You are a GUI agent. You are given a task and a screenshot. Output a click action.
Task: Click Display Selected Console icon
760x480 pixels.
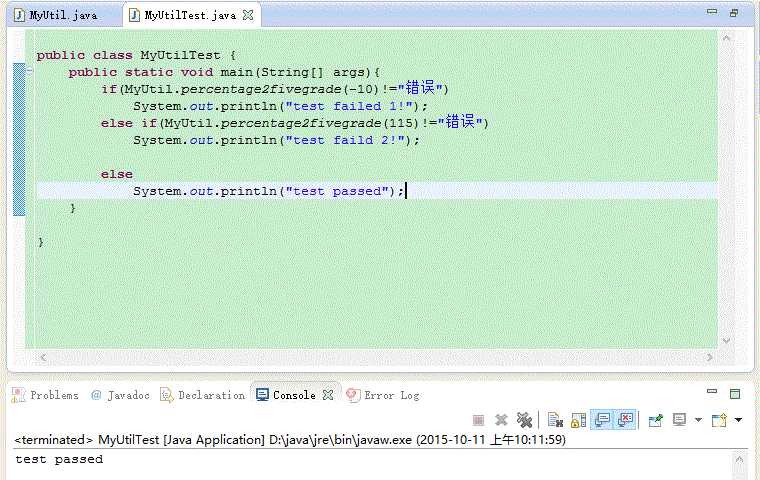[680, 420]
